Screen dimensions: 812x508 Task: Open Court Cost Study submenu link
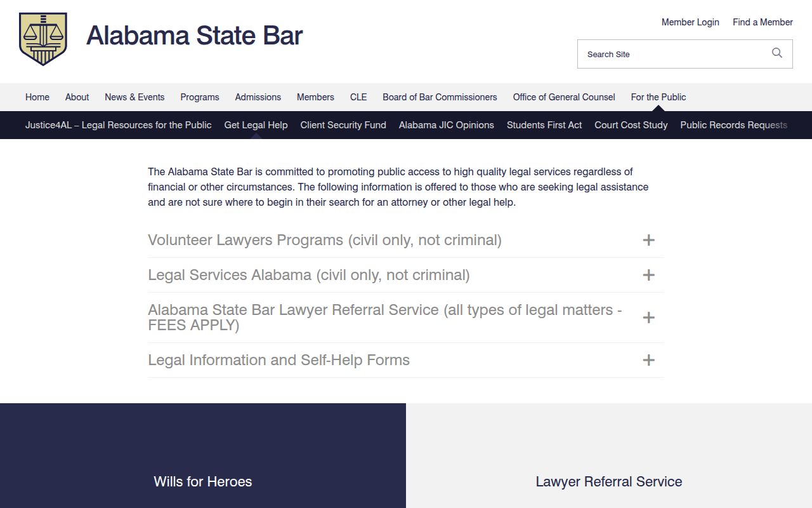click(631, 125)
